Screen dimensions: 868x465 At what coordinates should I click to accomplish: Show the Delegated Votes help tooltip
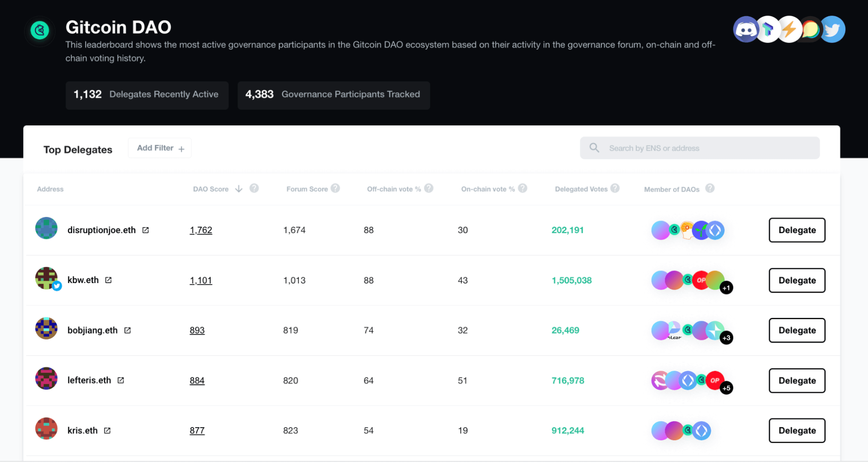click(x=615, y=188)
